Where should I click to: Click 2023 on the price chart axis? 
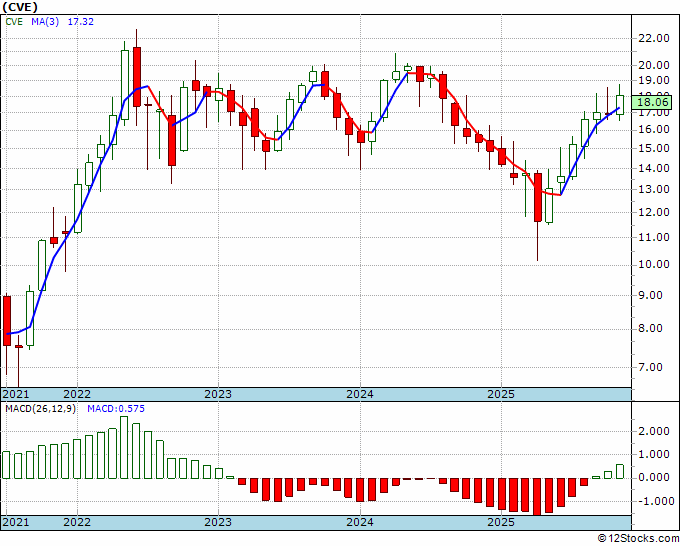pos(218,394)
